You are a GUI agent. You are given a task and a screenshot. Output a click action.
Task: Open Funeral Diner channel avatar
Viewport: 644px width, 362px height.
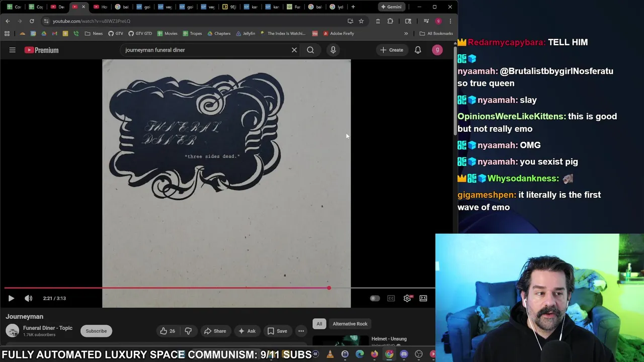[x=13, y=331]
